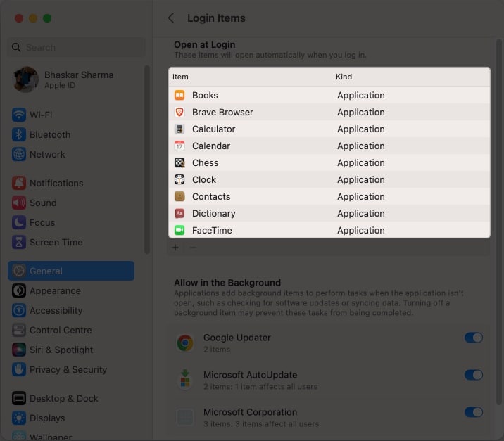This screenshot has width=504, height=441.
Task: Open Wallpaper settings in sidebar
Action: pyautogui.click(x=71, y=436)
